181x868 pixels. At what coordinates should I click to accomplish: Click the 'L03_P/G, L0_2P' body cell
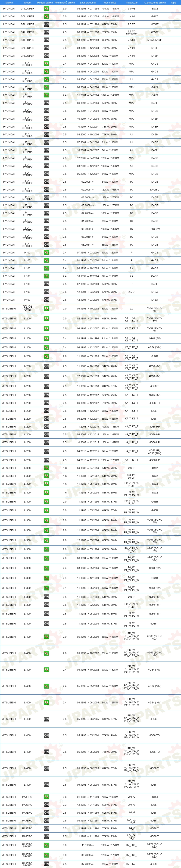(x=131, y=476)
